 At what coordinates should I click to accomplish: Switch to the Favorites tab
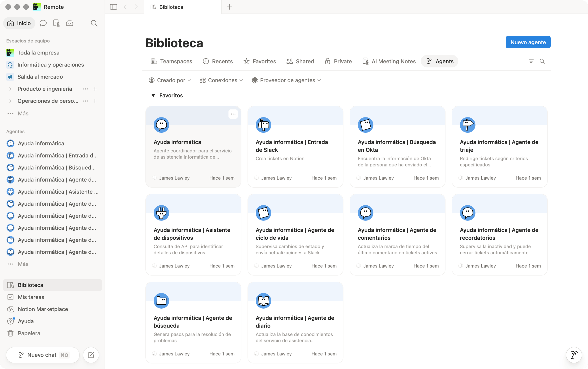click(x=260, y=61)
